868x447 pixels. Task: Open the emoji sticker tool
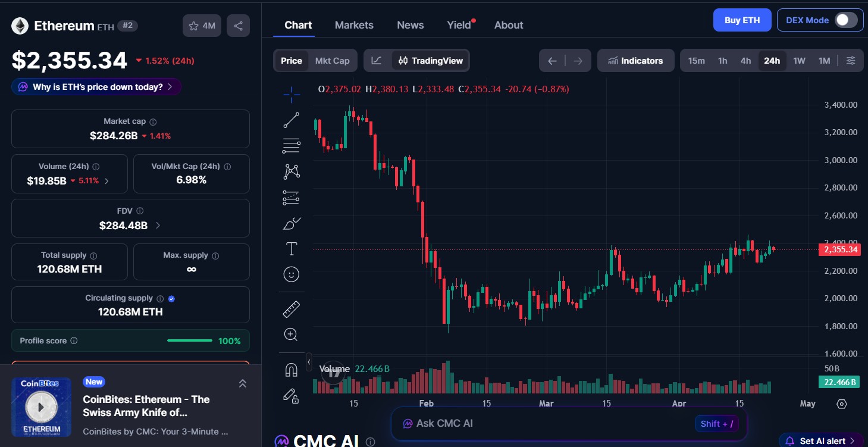[291, 274]
